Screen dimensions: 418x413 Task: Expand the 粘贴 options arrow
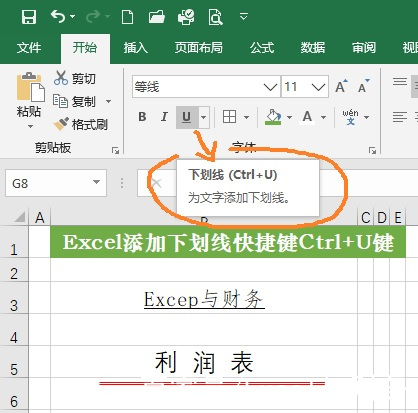tap(30, 126)
